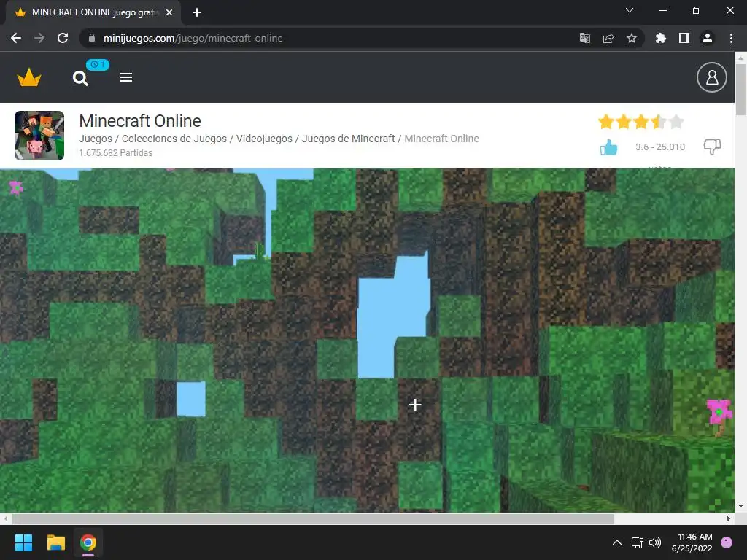
Task: Click the Minecraft Online breadcrumb text
Action: (x=441, y=139)
